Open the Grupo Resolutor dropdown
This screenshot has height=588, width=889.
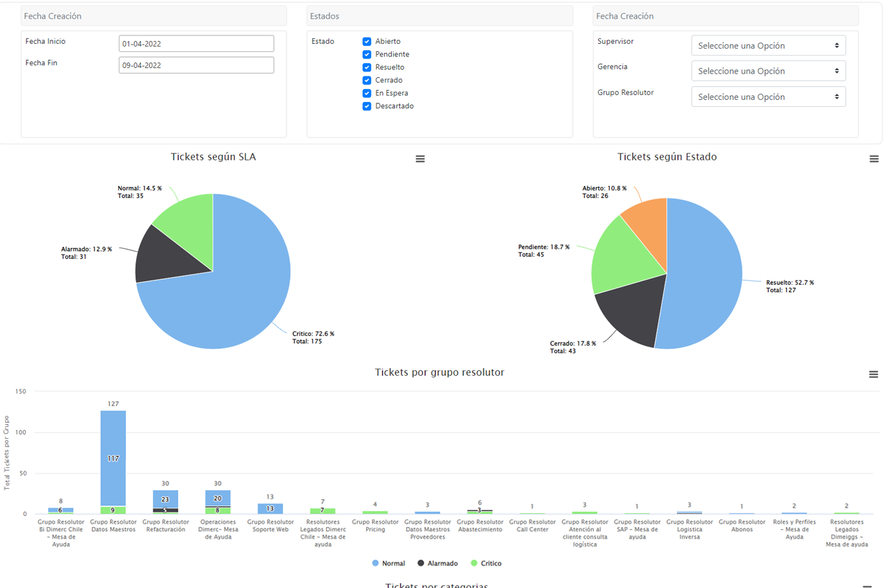[768, 97]
